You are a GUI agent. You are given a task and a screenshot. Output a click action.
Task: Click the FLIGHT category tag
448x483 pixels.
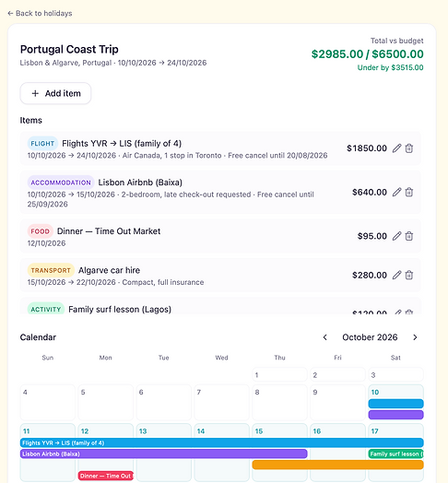[x=42, y=144]
